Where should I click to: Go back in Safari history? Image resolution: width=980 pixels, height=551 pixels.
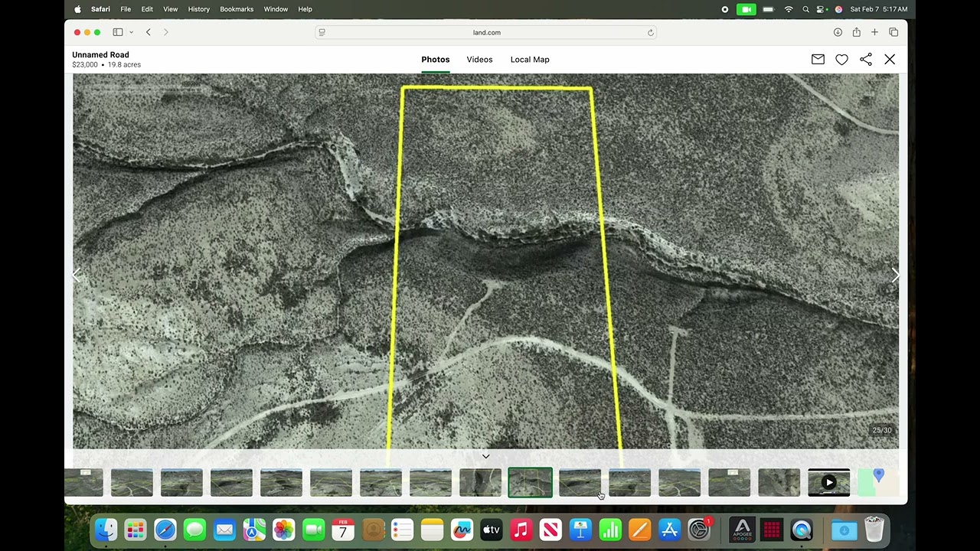click(x=148, y=32)
